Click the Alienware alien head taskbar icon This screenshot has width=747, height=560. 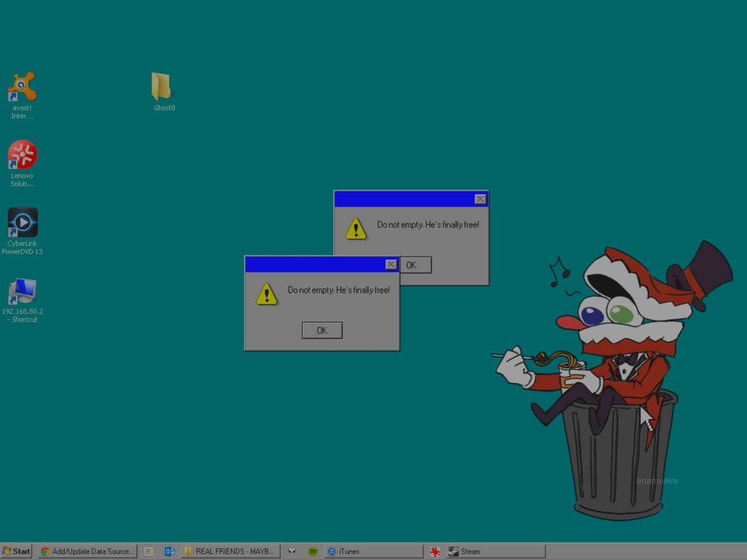click(x=292, y=551)
